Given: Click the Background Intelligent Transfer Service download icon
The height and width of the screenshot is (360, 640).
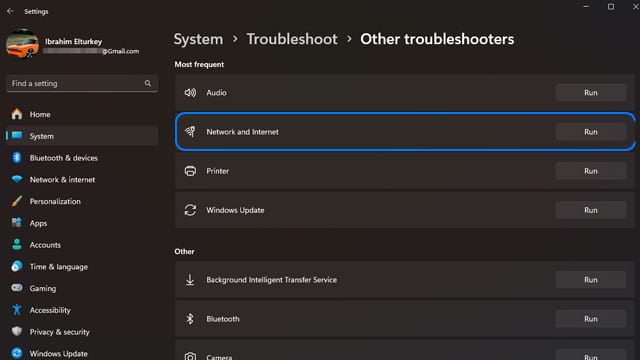Looking at the screenshot, I should [190, 280].
